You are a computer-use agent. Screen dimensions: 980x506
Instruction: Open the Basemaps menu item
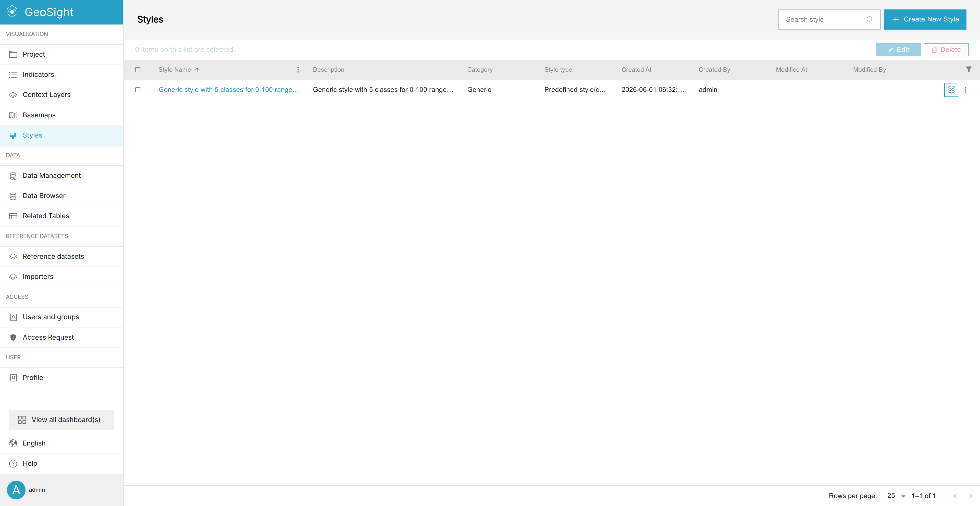62,115
